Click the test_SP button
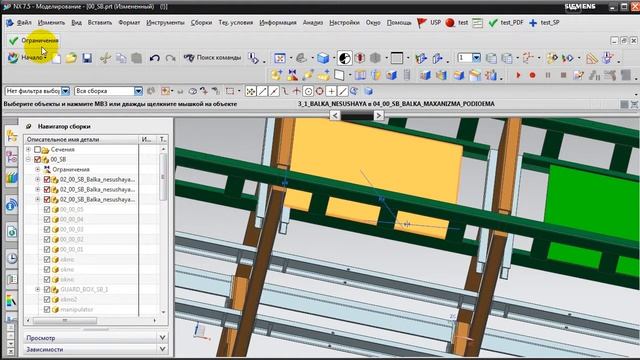This screenshot has width=640, height=360. [x=544, y=23]
